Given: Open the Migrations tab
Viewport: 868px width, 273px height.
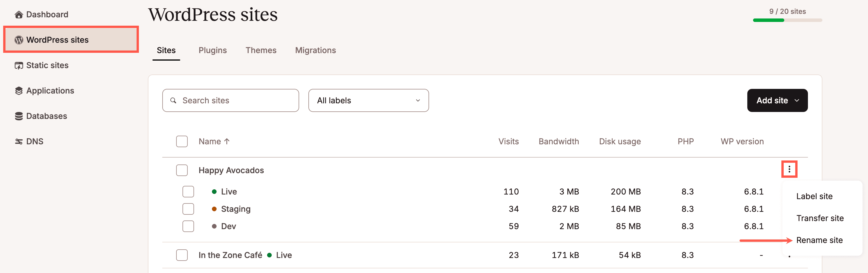Looking at the screenshot, I should tap(315, 51).
